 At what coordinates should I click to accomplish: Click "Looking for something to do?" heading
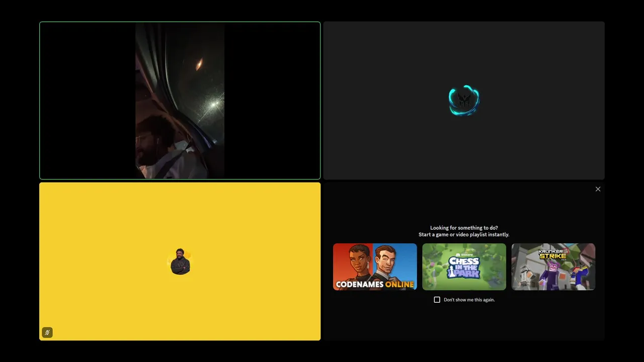(464, 228)
